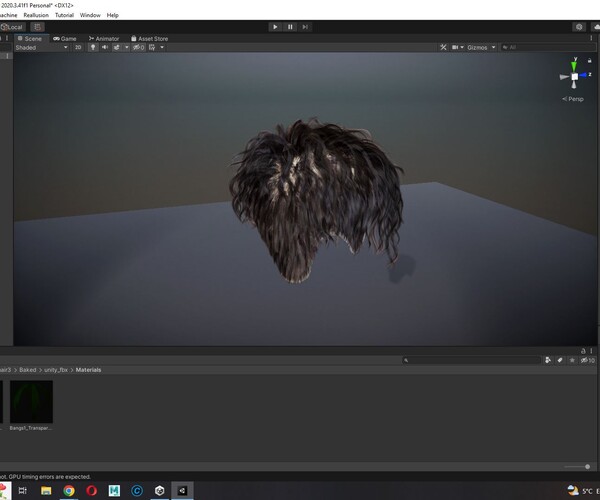The height and width of the screenshot is (500, 600).
Task: Select the hair model in the Scene view
Action: pos(316,199)
